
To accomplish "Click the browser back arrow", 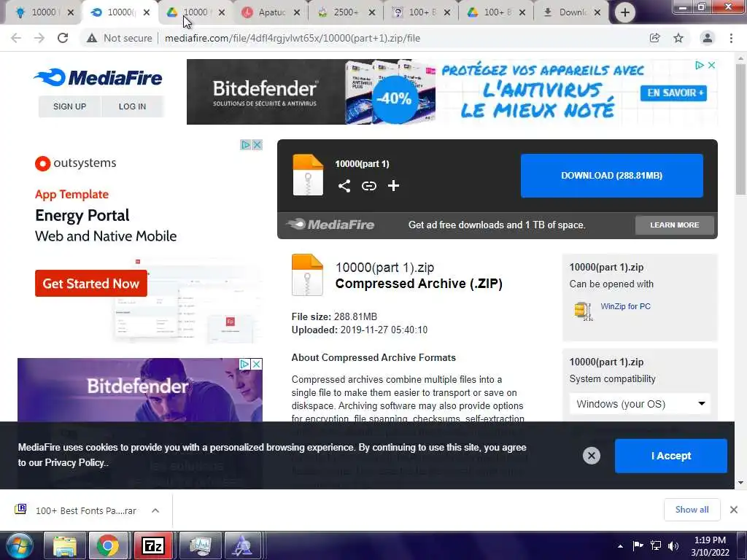I will click(16, 38).
